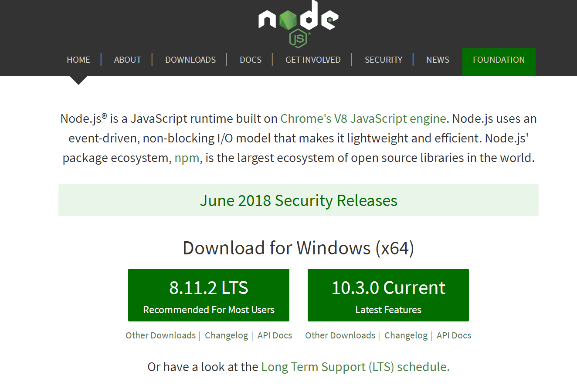
Task: Open Other Downloads under the Current button
Action: 340,335
